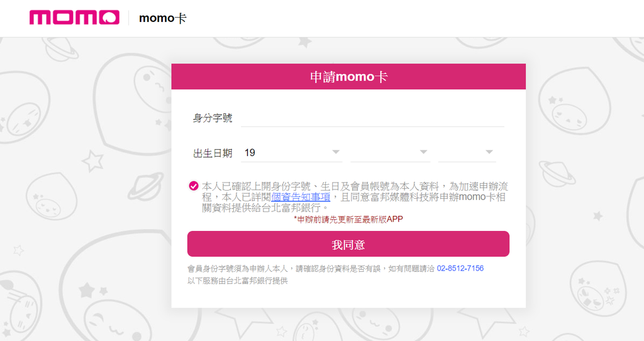Click the 以下服務由台北富邦銀行提供 footer text

point(237,281)
